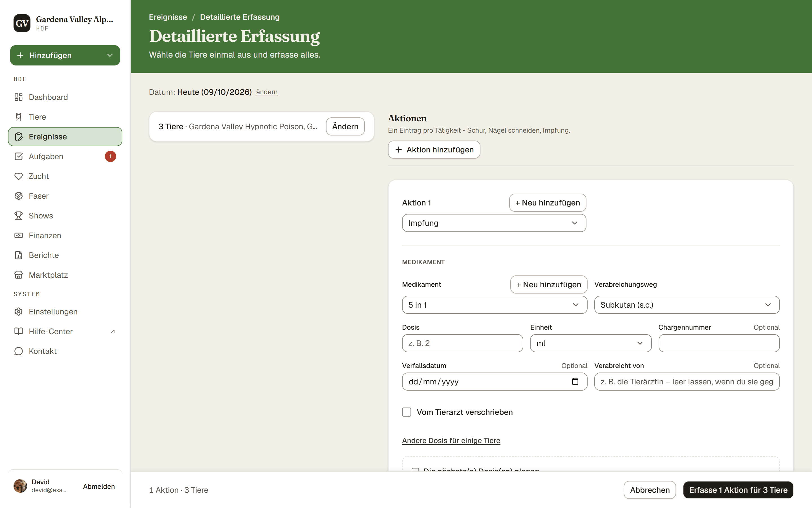
Task: Click the Faser yarn icon
Action: pyautogui.click(x=18, y=196)
